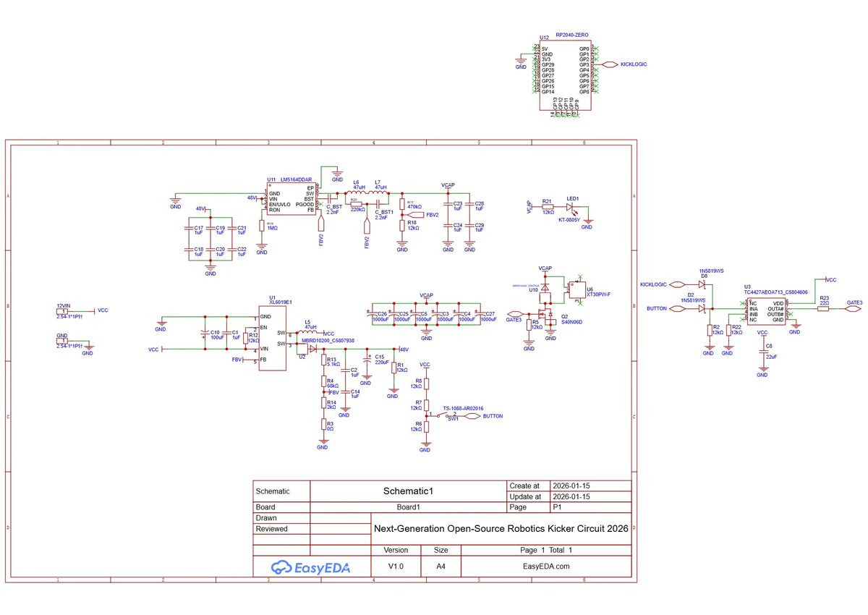Click the P1 page value

pos(557,507)
